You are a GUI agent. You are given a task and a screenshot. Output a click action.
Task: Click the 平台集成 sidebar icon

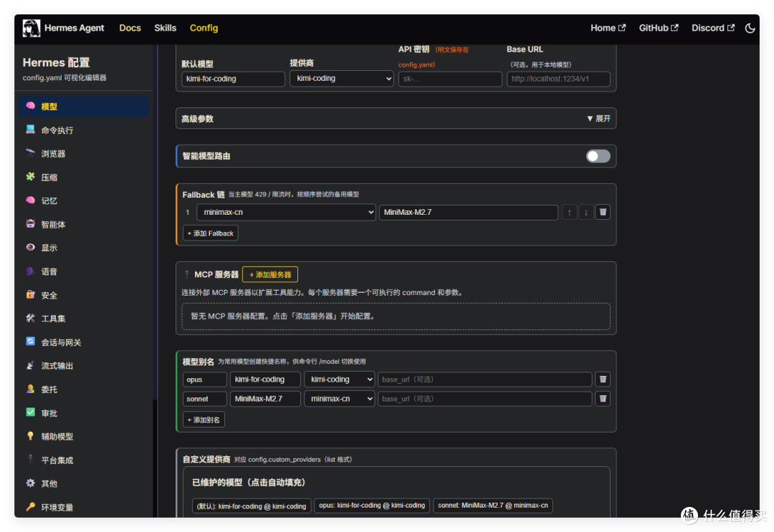(x=31, y=460)
